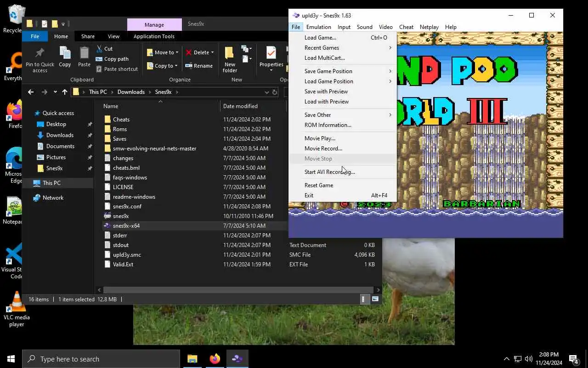Switch to large icons view layout
Screen dimensions: 588x368
tap(375, 299)
